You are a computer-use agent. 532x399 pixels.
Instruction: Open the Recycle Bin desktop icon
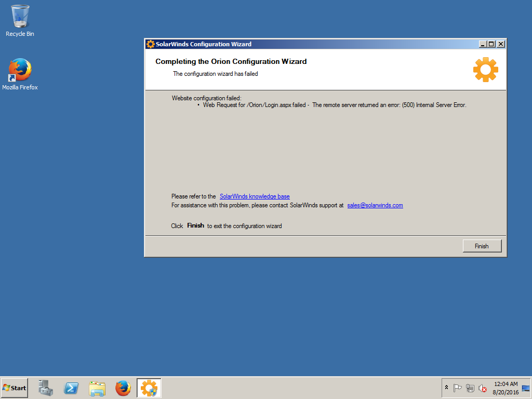pyautogui.click(x=20, y=20)
